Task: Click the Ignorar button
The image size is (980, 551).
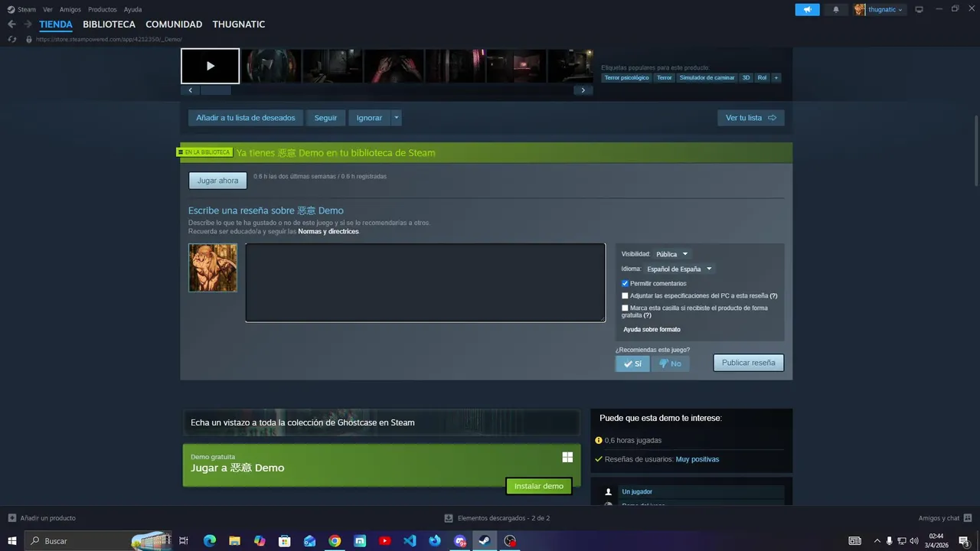Action: tap(369, 118)
